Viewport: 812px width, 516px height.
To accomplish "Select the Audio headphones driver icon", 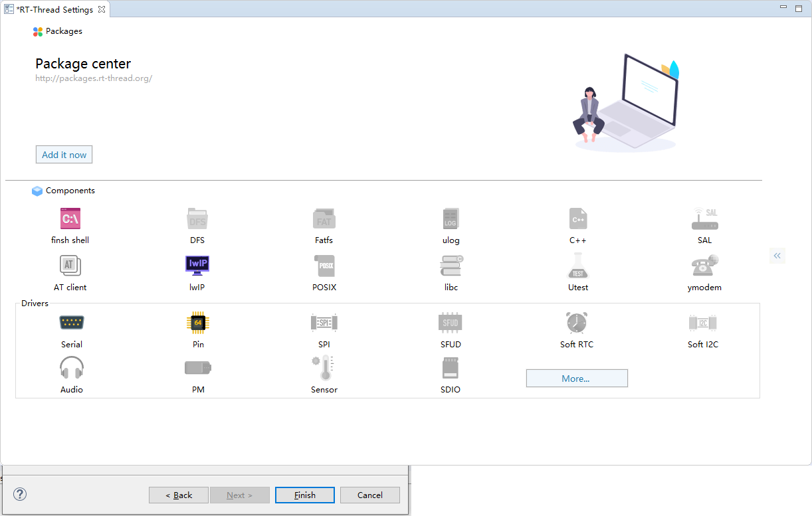I will pos(72,368).
